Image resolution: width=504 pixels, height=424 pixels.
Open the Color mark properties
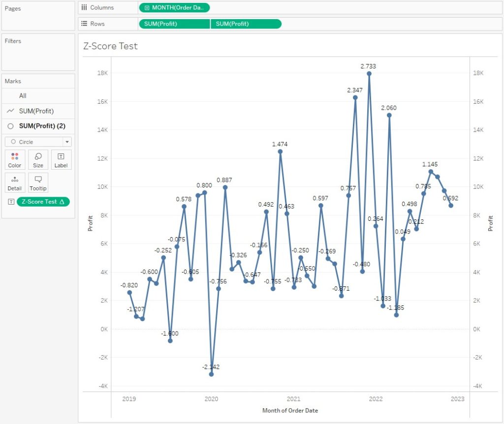14,159
